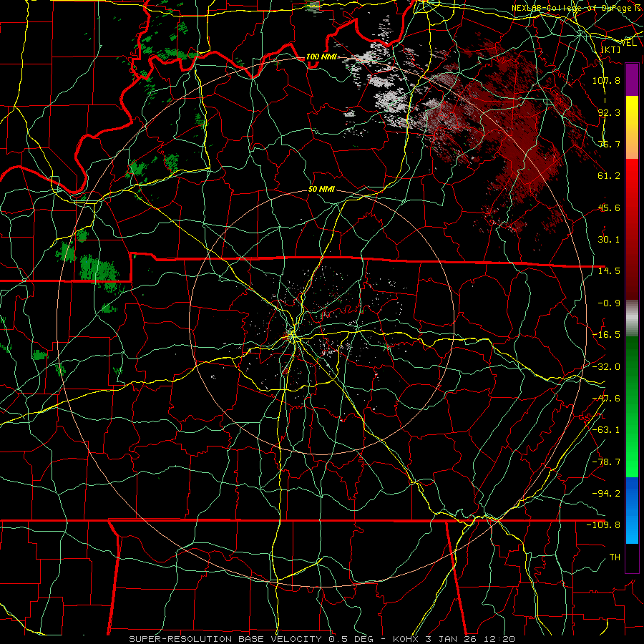Select the -109.8 legend value
Image resolution: width=644 pixels, height=644 pixels.
pos(603,525)
